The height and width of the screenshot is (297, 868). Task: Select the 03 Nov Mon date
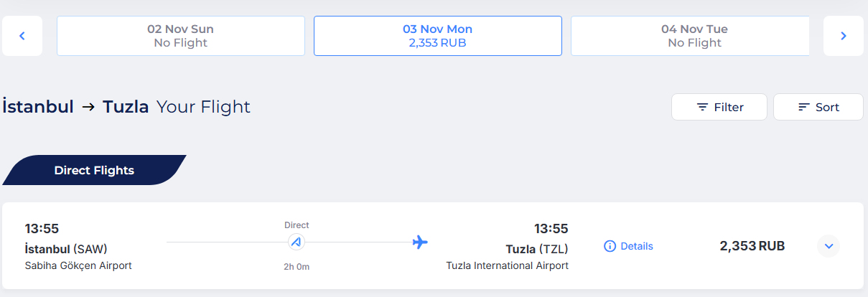tap(438, 36)
